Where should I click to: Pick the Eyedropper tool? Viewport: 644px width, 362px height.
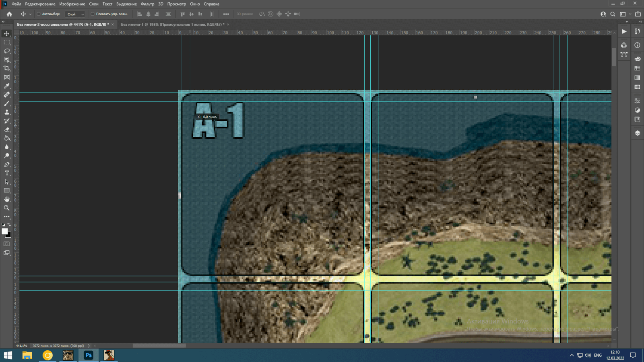tap(7, 86)
